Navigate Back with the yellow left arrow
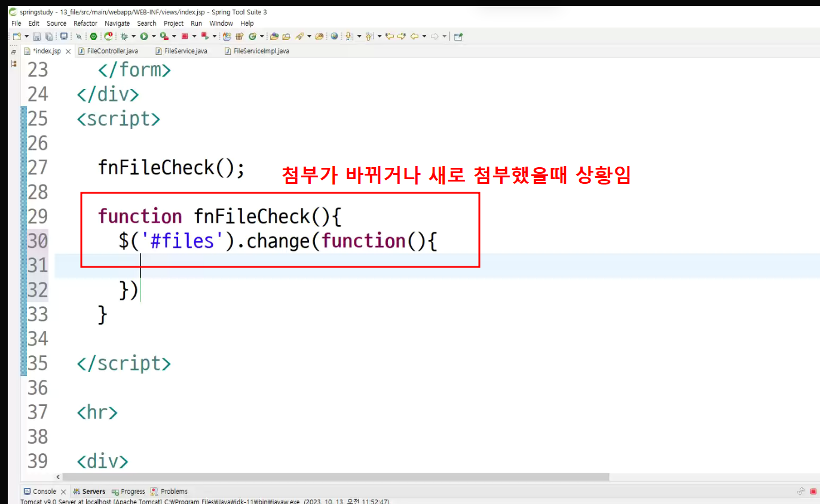820x504 pixels. [x=414, y=36]
